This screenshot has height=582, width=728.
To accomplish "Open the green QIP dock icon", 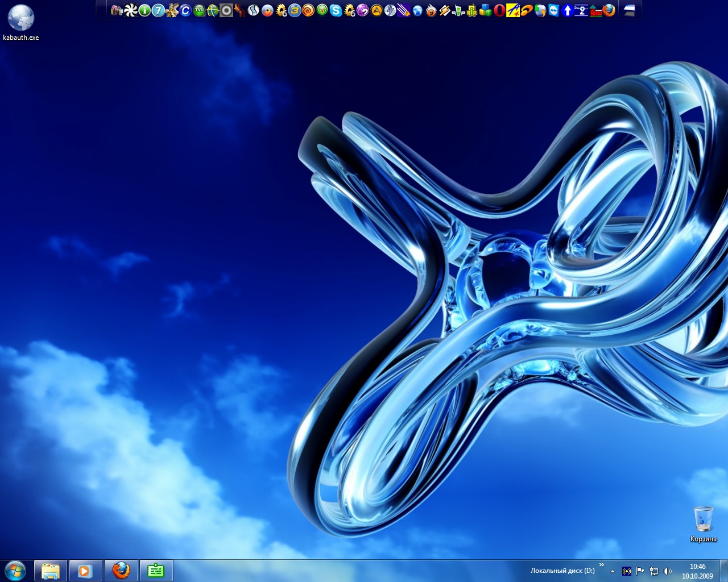I will tap(458, 10).
